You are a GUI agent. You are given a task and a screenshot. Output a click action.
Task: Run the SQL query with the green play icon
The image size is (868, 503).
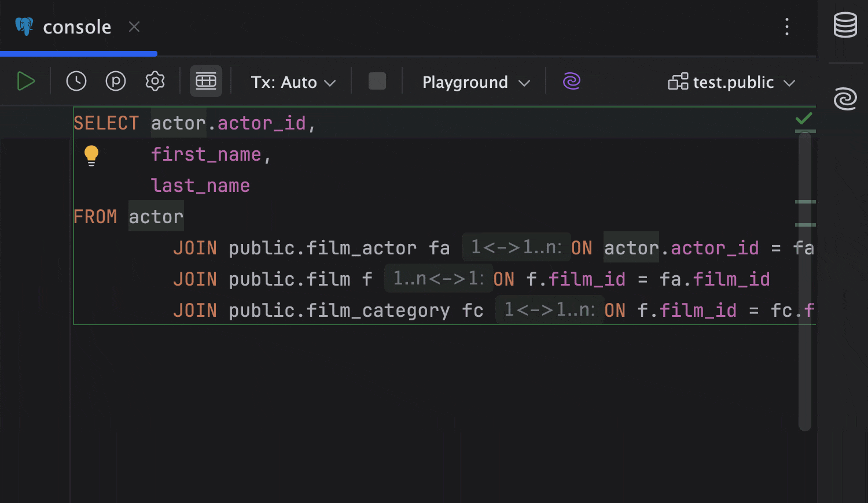26,81
